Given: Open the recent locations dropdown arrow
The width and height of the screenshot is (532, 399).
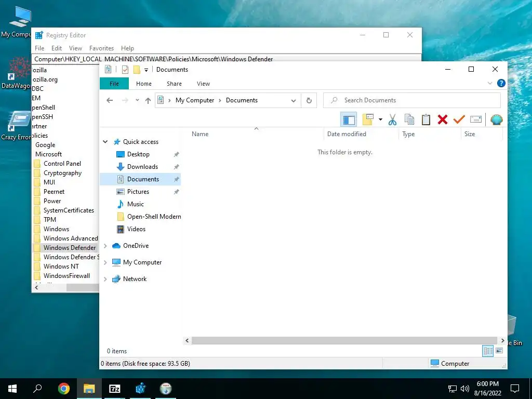Looking at the screenshot, I should pos(137,100).
